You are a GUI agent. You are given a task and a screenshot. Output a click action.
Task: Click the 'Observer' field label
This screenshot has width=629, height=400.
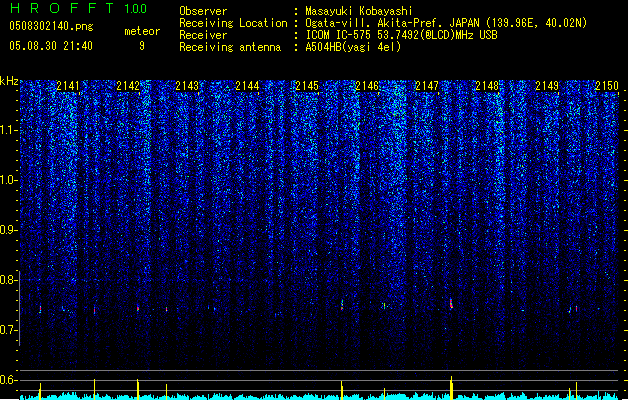[x=203, y=11]
